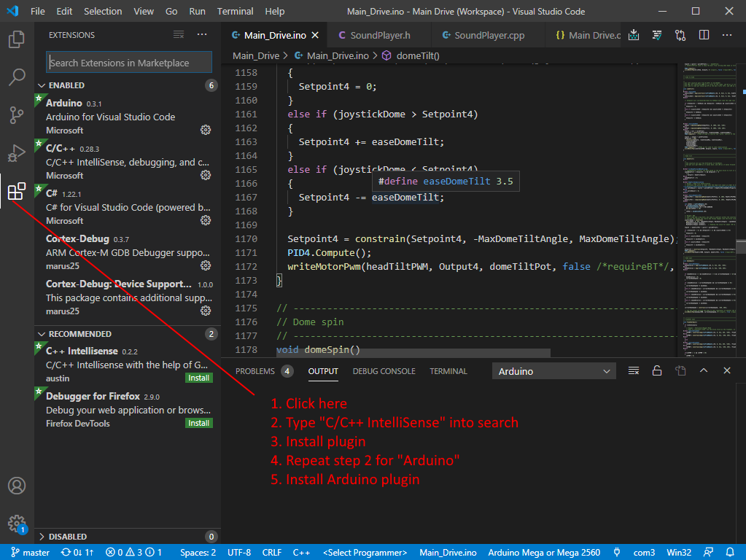Open the Arduino extension details
Screen dimensions: 746x560
127,116
